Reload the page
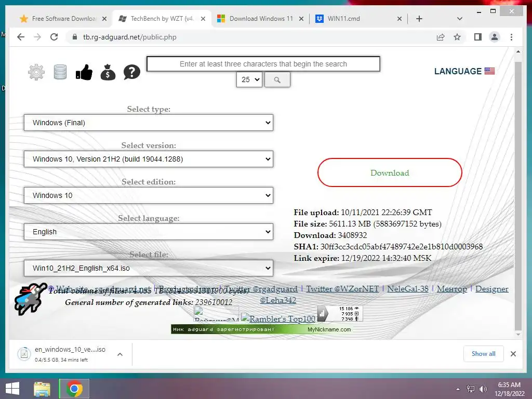 tap(54, 37)
